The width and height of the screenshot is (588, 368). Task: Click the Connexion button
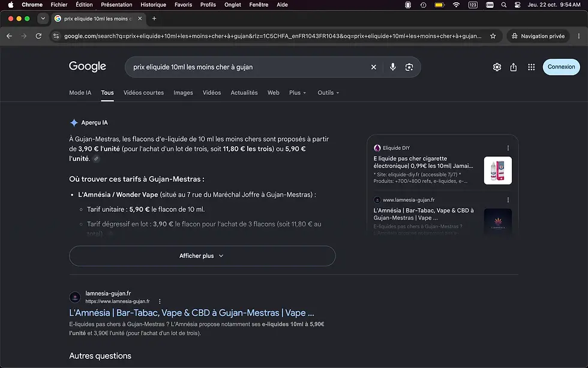562,67
